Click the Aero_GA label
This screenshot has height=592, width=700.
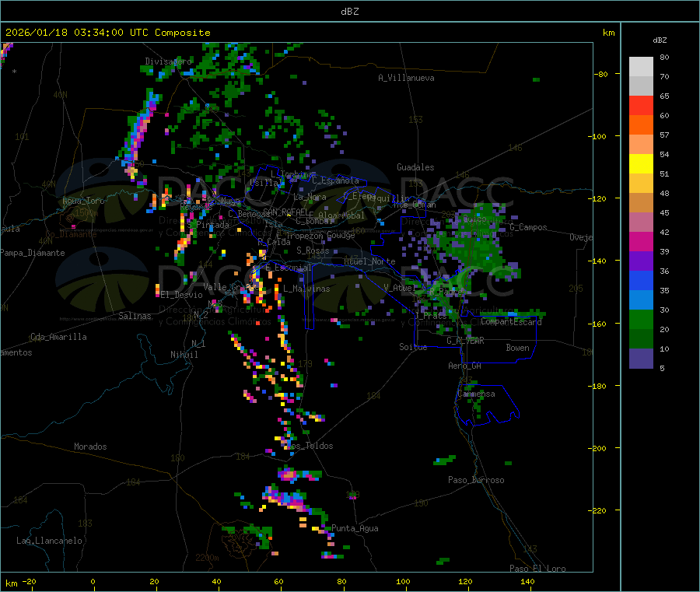tap(464, 366)
